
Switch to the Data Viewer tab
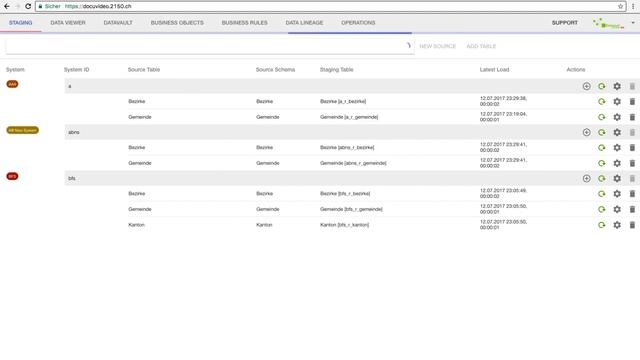[x=68, y=23]
